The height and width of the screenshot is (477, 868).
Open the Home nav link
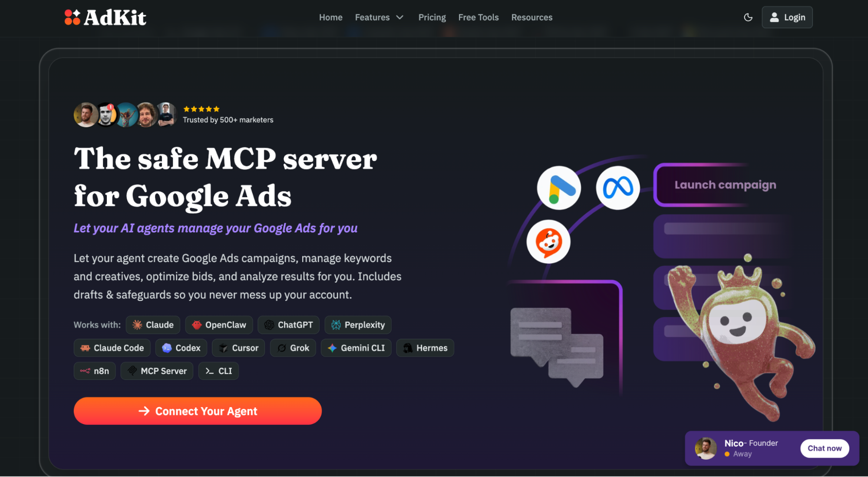(330, 17)
